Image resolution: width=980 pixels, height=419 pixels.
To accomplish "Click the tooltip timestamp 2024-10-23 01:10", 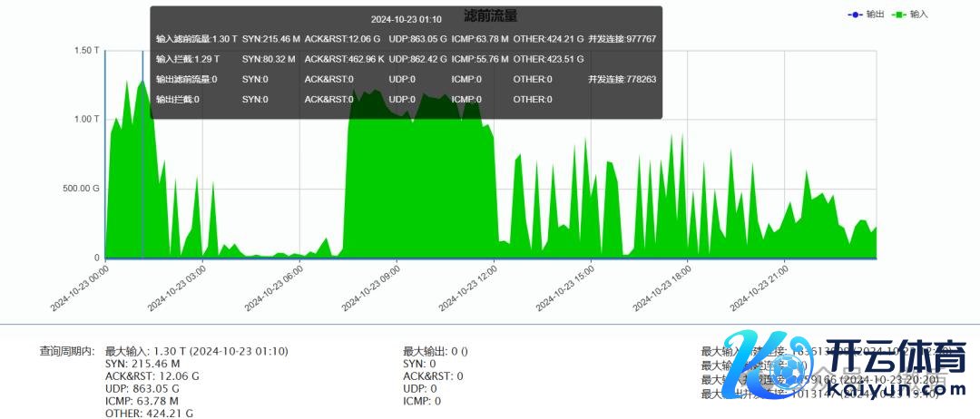I will pos(406,19).
